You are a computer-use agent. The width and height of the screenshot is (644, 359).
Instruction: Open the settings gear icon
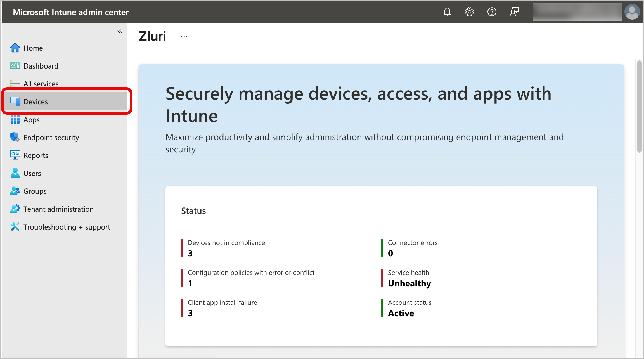point(470,12)
